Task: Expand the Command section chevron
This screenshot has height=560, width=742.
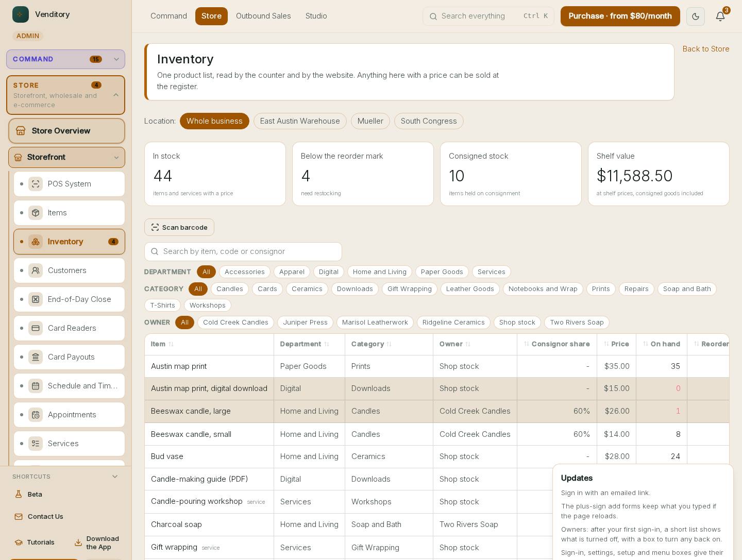Action: tap(116, 59)
